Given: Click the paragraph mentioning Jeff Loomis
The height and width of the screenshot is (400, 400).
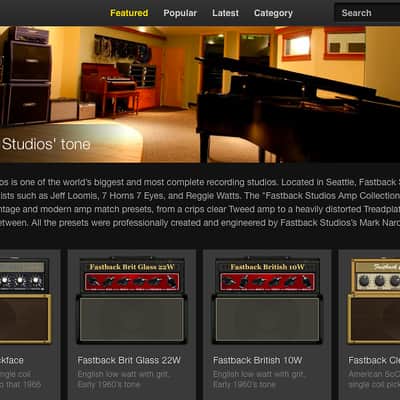Looking at the screenshot, I should pyautogui.click(x=200, y=202).
